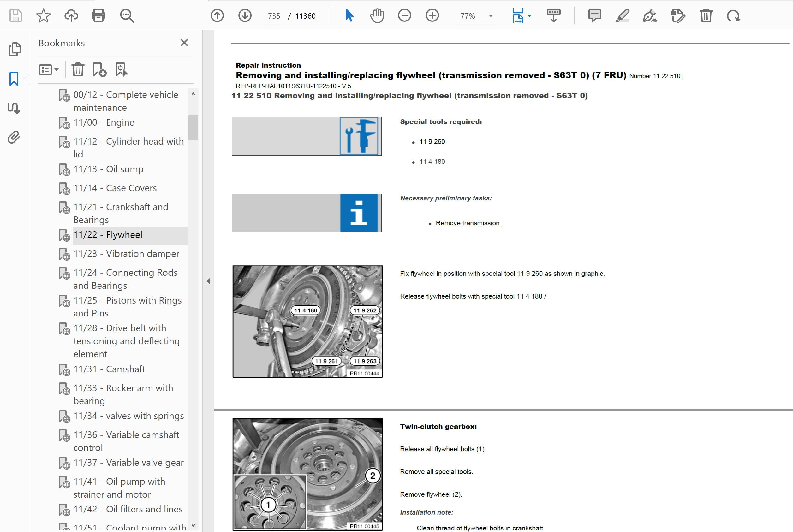Go to next page with down arrow
This screenshot has width=793, height=532.
pos(245,15)
